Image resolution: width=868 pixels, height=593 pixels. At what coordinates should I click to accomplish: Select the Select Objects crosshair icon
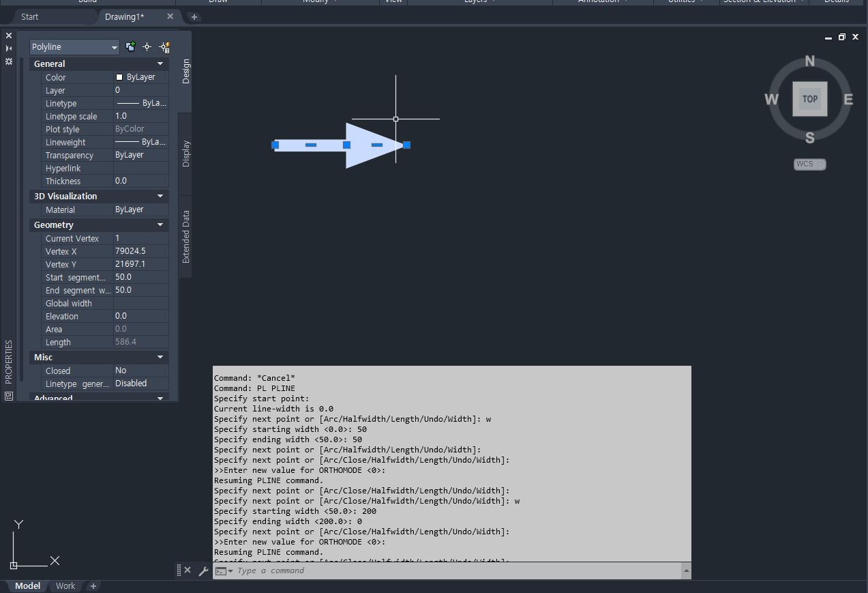tap(147, 46)
